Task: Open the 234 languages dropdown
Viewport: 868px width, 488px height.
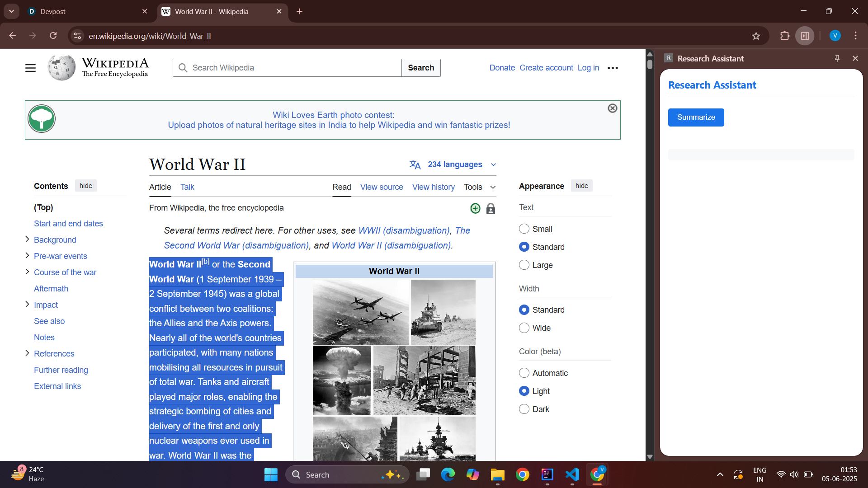Action: 453,164
